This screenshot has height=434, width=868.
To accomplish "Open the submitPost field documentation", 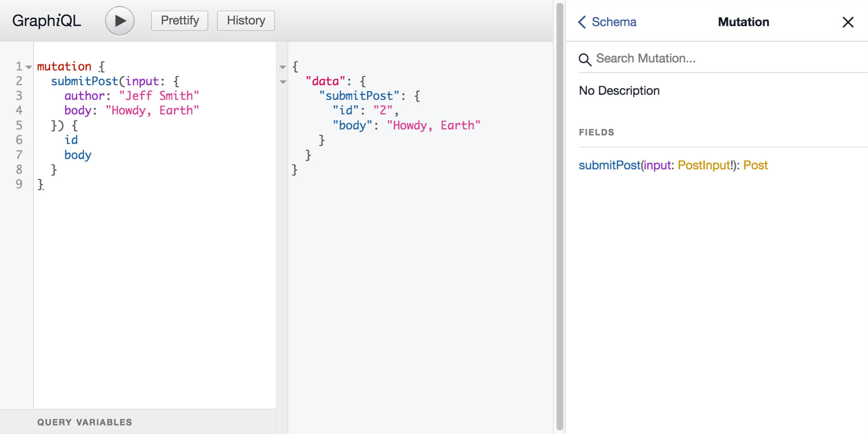I will click(x=609, y=165).
